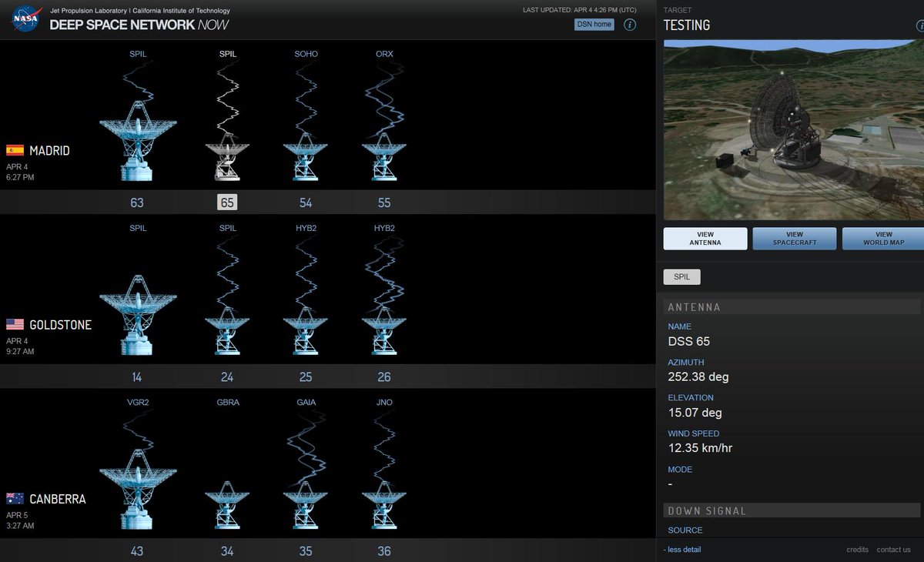
Task: Click the DSS 65 antenna 3D view
Action: coord(794,129)
